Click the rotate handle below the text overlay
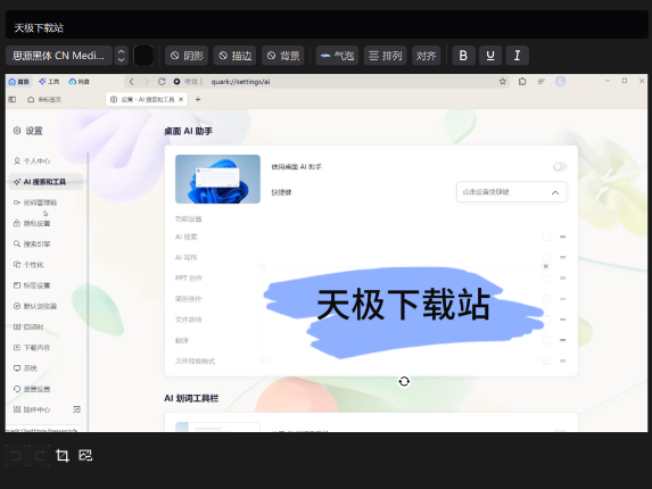652x489 pixels. (x=404, y=381)
